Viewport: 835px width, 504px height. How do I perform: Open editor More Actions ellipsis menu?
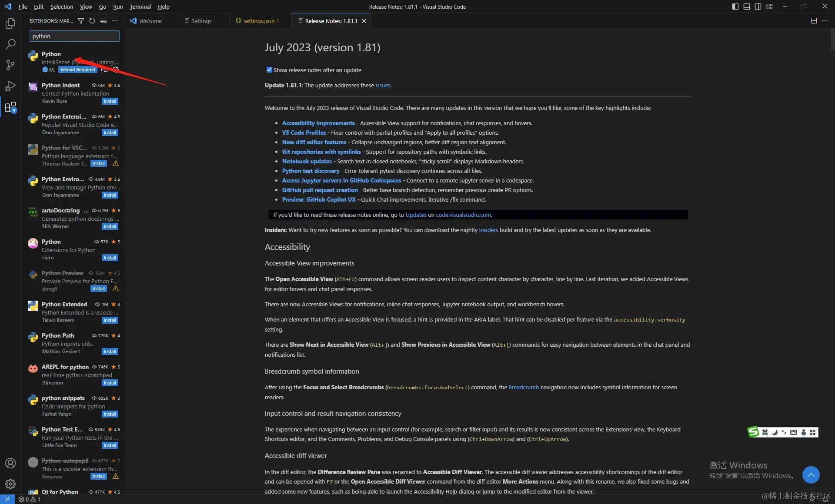tap(825, 21)
